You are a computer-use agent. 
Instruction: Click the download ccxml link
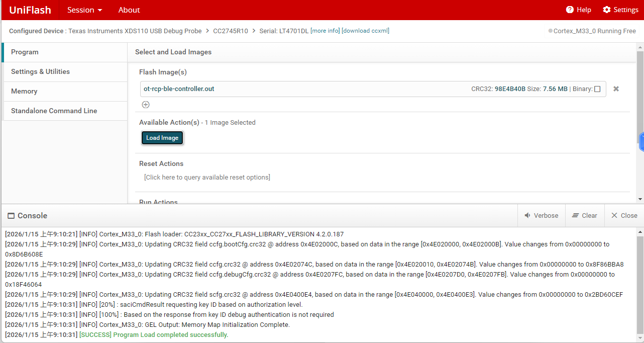pyautogui.click(x=365, y=31)
